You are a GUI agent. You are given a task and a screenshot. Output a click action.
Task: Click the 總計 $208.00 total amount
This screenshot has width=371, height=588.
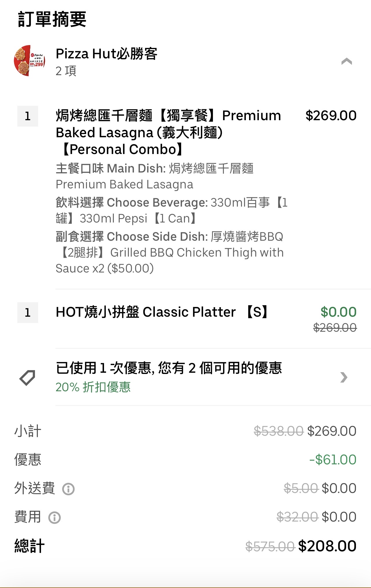click(327, 546)
